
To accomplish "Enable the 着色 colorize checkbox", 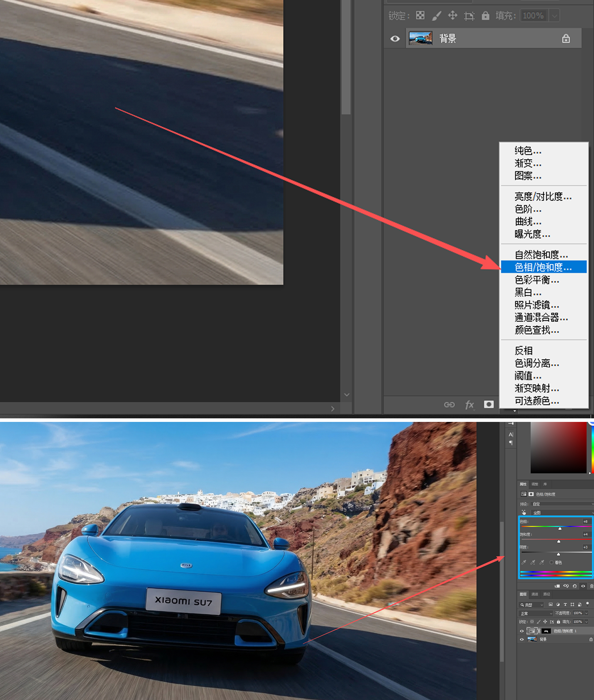I will (x=551, y=562).
